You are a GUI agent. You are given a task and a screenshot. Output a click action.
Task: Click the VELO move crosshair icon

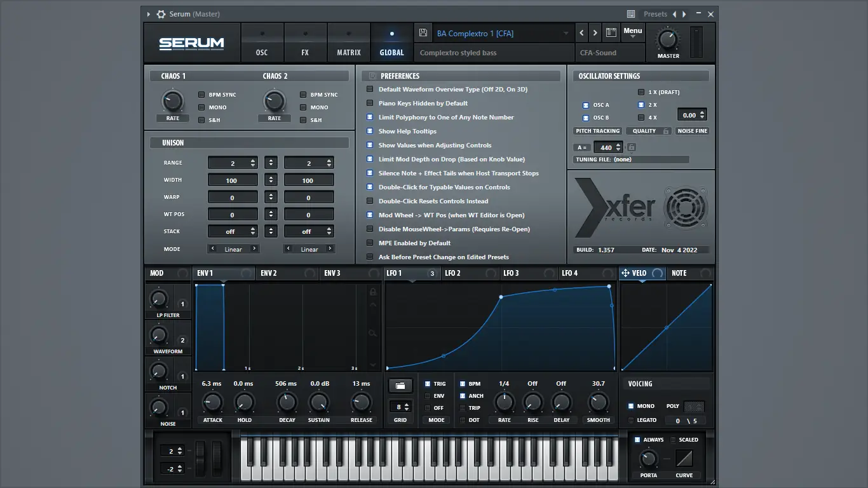click(625, 273)
